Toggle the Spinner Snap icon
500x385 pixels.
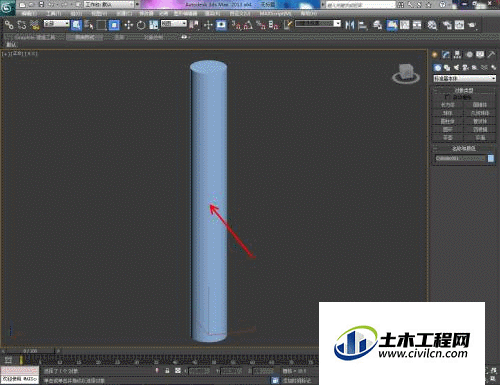tap(274, 25)
